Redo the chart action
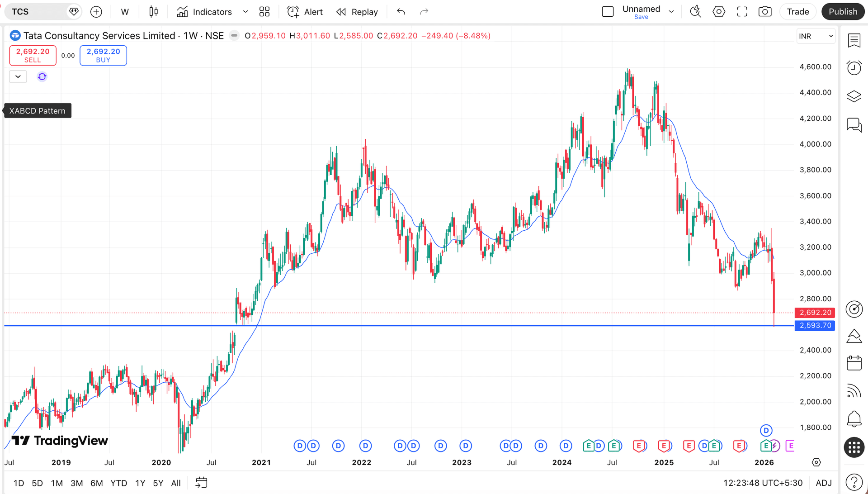868x494 pixels. [x=424, y=12]
